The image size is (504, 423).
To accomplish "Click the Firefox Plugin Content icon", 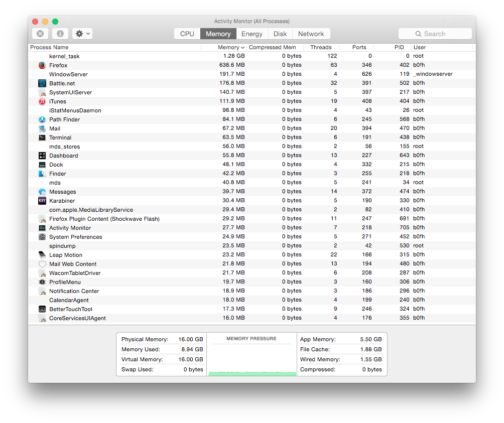I will pos(42,219).
